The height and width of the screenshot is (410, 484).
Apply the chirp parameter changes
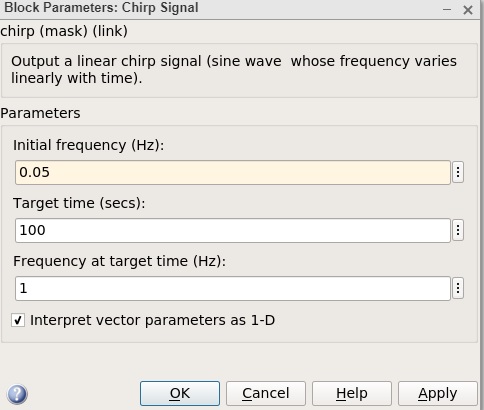click(x=438, y=394)
